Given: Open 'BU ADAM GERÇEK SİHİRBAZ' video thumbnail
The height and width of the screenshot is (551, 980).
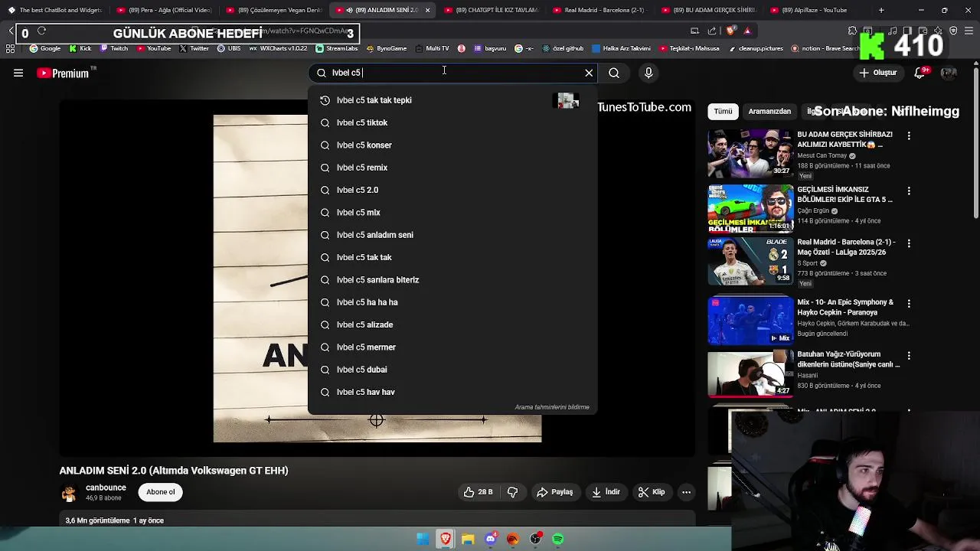Looking at the screenshot, I should tap(750, 153).
